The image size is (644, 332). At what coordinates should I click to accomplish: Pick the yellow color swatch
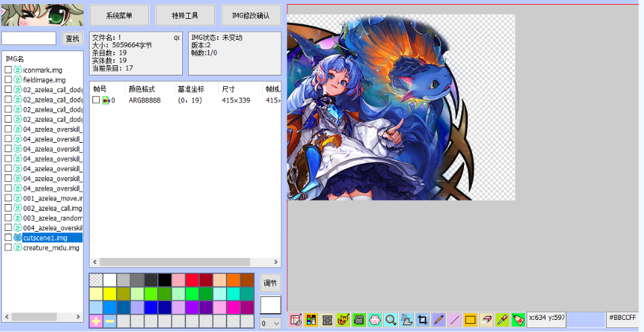click(x=110, y=294)
